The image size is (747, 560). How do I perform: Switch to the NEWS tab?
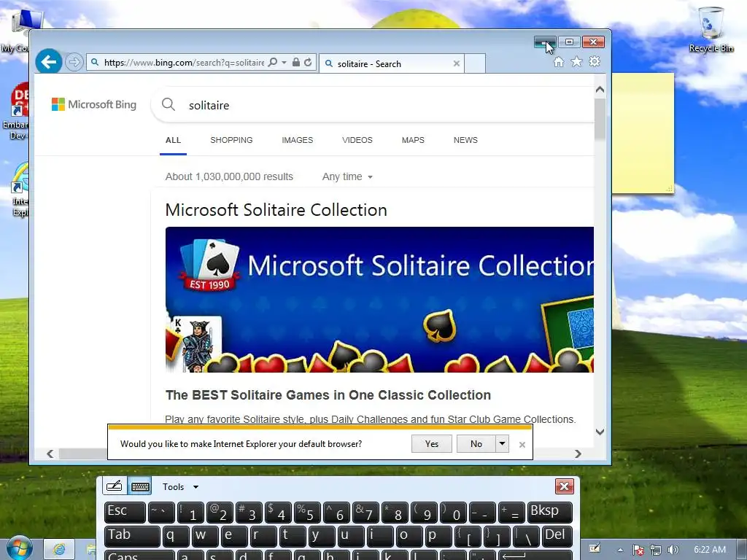click(465, 140)
